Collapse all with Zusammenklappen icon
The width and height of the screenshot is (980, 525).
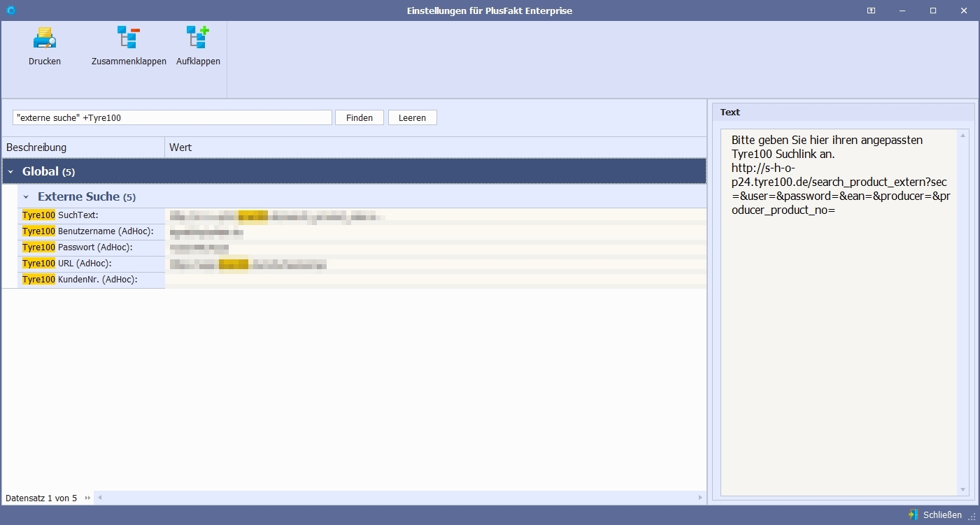(129, 38)
